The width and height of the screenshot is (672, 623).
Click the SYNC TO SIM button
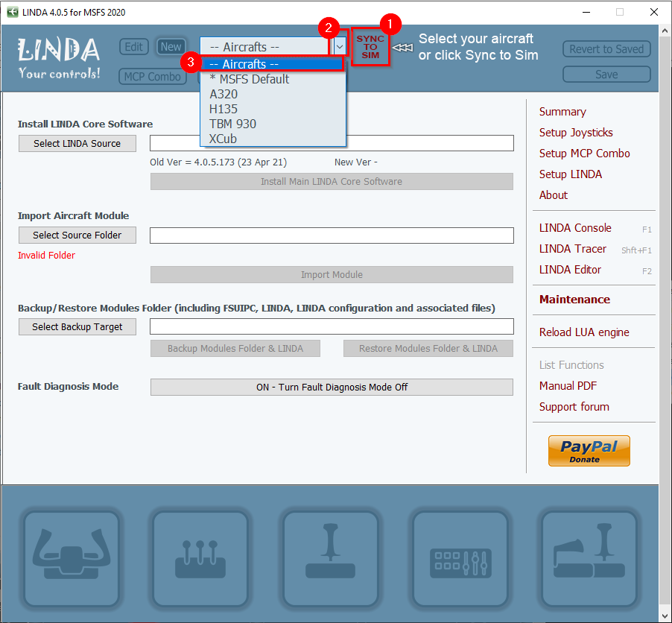coord(370,47)
